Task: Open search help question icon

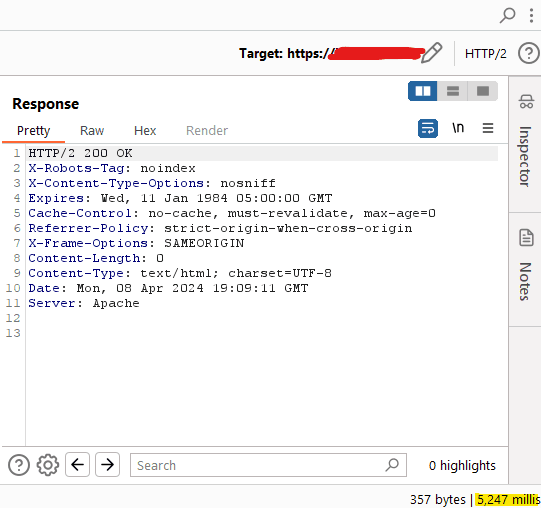Action: pos(19,465)
